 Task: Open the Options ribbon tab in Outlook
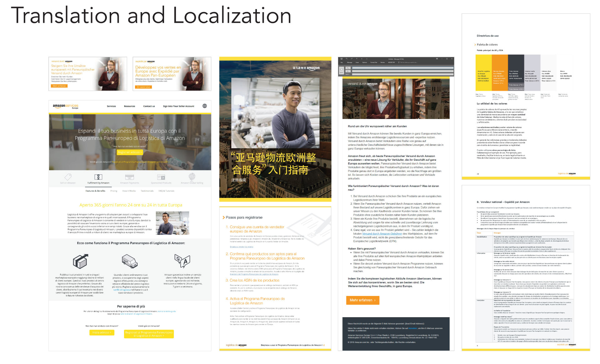pos(365,62)
